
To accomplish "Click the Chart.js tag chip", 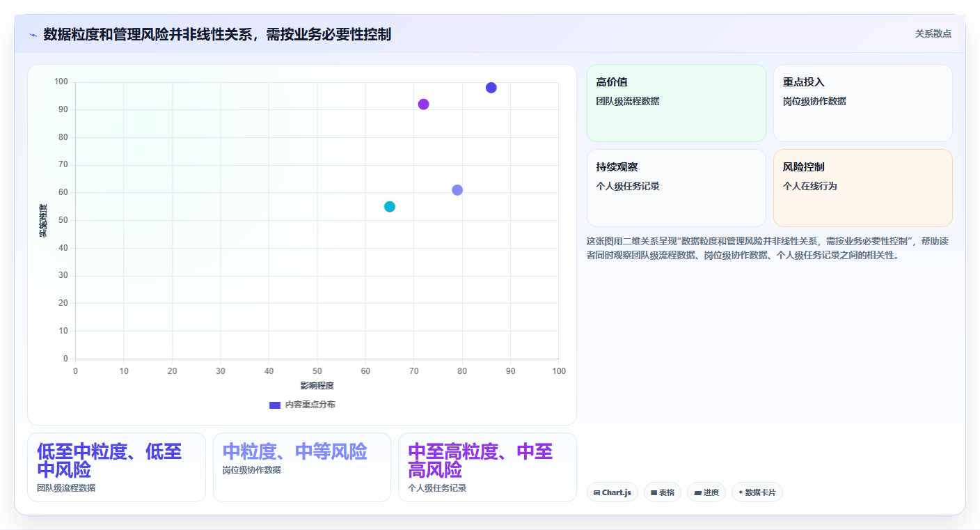I will click(612, 492).
